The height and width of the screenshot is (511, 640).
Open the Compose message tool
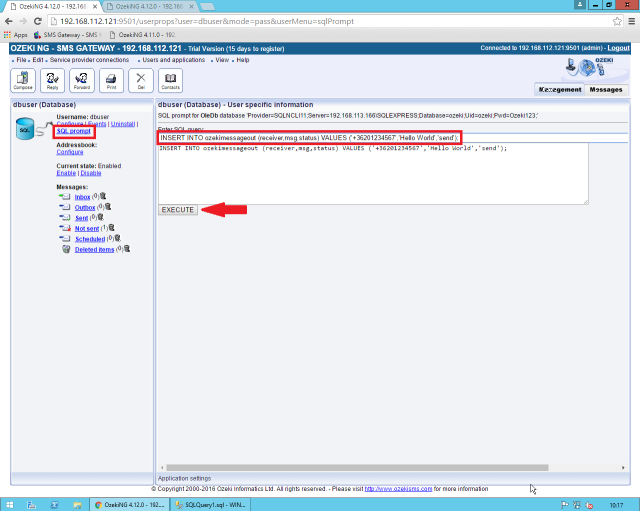(x=23, y=80)
